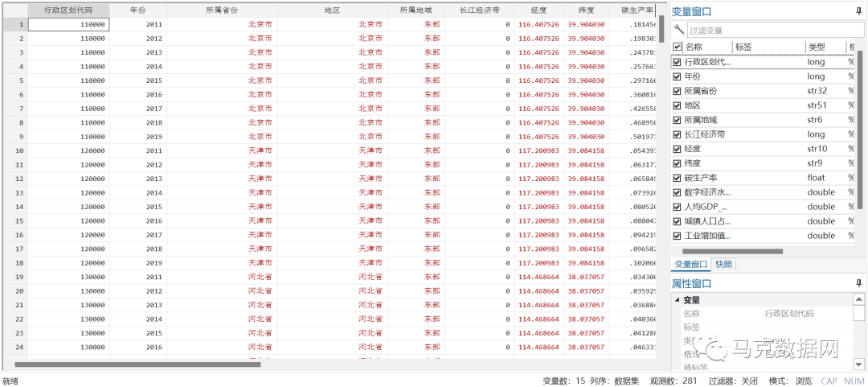Uncheck the 经度 variable checkbox
The height and width of the screenshot is (387, 868).
(677, 149)
